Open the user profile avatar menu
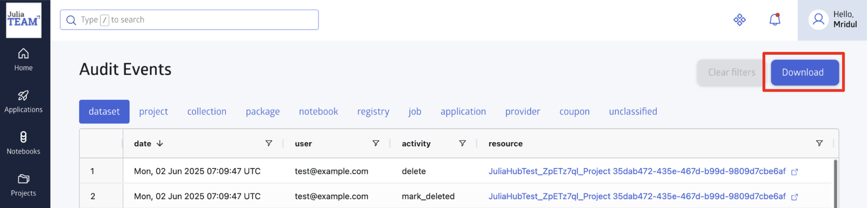The width and height of the screenshot is (868, 208). pos(818,20)
